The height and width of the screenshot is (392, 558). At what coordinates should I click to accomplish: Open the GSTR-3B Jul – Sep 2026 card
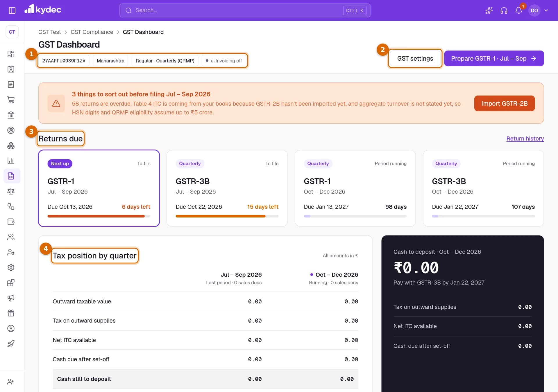coord(227,188)
